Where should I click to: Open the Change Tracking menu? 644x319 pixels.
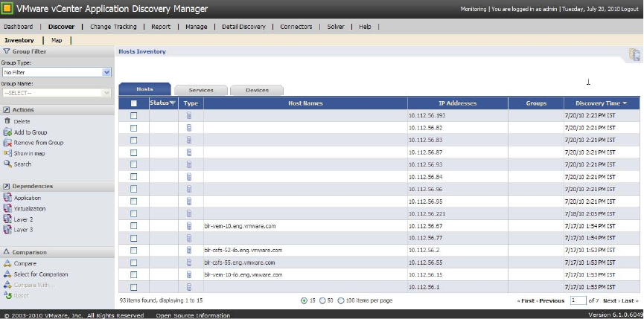pos(113,27)
